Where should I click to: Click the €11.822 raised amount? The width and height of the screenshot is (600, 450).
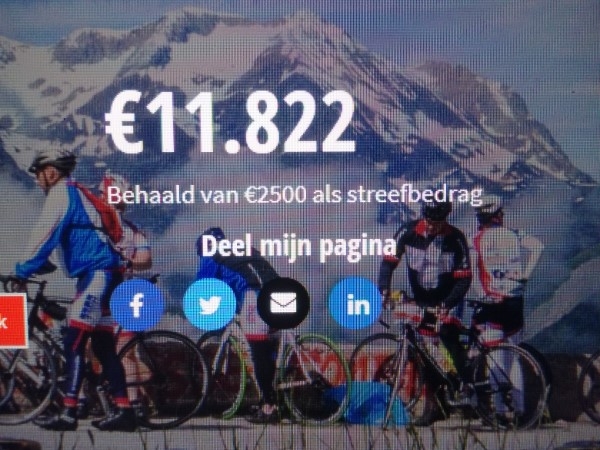click(230, 122)
